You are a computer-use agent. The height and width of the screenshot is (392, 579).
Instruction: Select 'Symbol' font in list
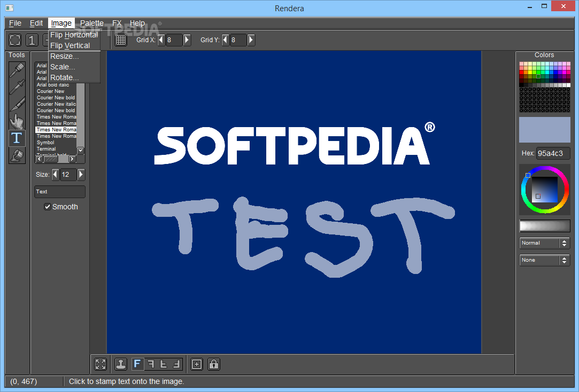tap(56, 143)
